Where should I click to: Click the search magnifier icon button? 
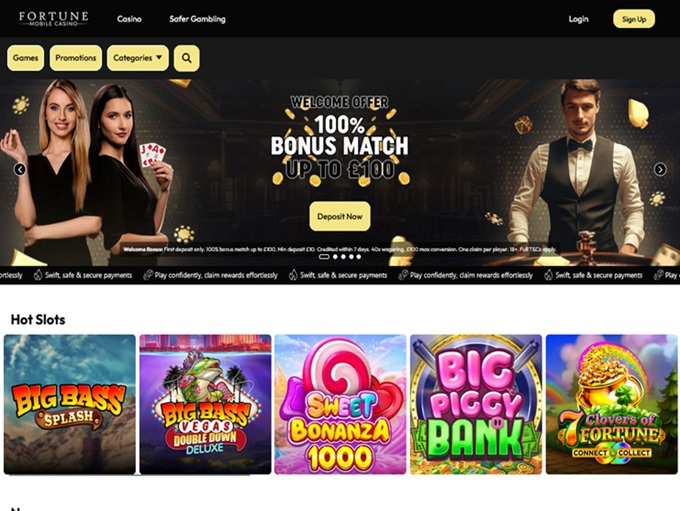click(186, 58)
